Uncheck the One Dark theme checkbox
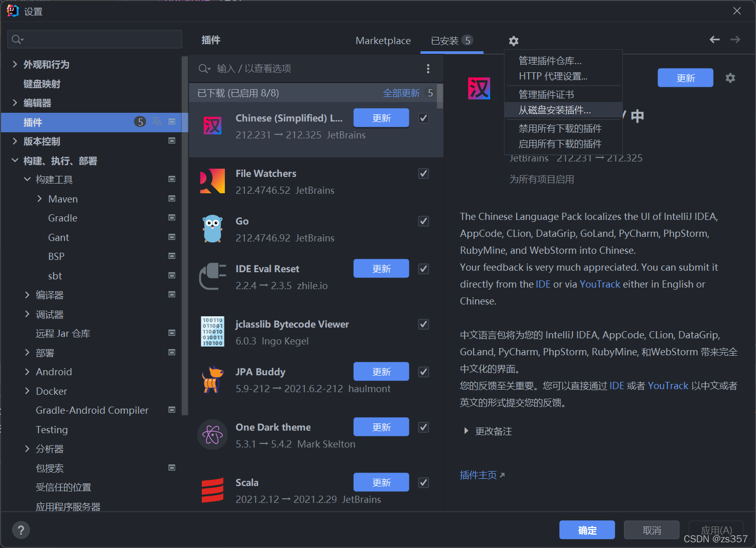Image resolution: width=756 pixels, height=548 pixels. [x=424, y=427]
